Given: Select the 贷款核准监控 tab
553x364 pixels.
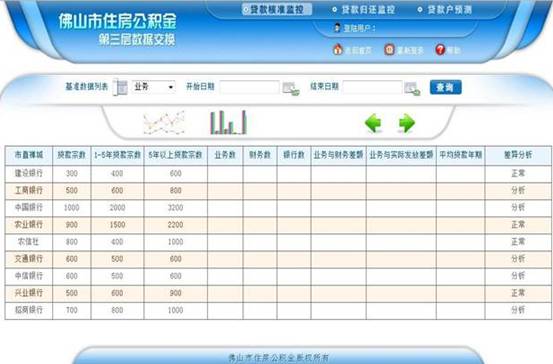Looking at the screenshot, I should 277,10.
